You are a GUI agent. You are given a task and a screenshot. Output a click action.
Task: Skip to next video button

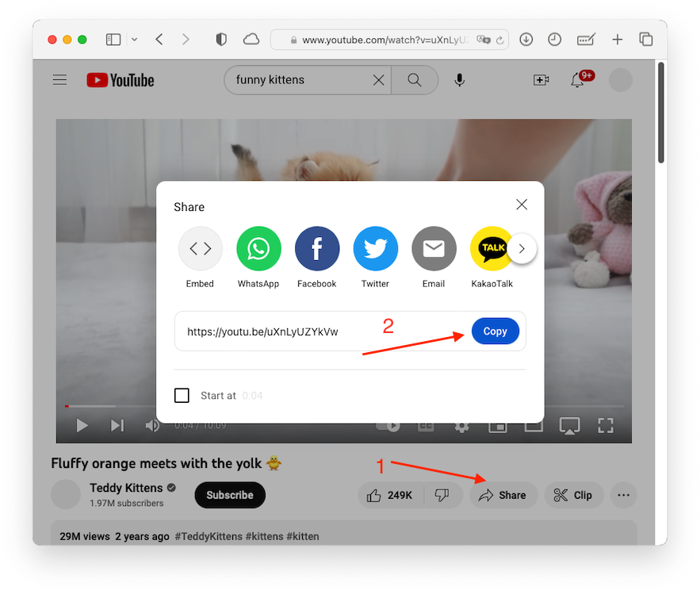[x=117, y=425]
